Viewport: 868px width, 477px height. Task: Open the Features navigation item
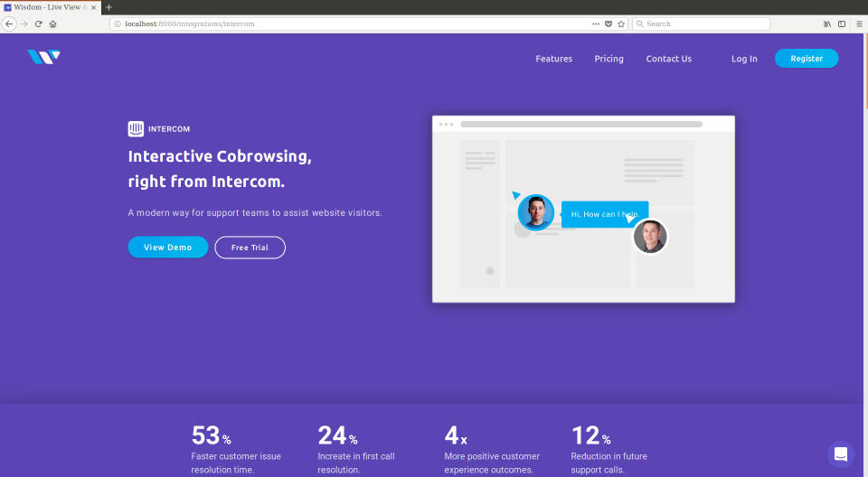coord(553,59)
